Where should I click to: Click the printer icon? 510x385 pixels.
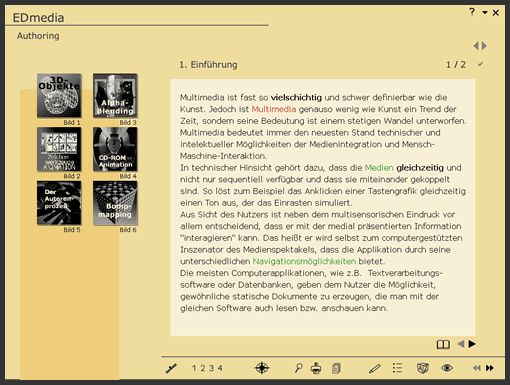point(316,368)
